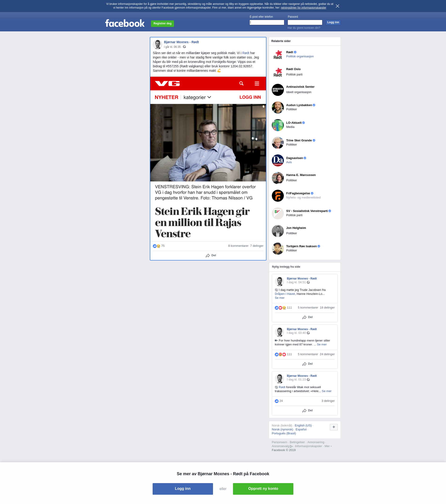Open Torbjørn Røe Isaksen profile picture
The height and width of the screenshot is (504, 446).
point(278,249)
